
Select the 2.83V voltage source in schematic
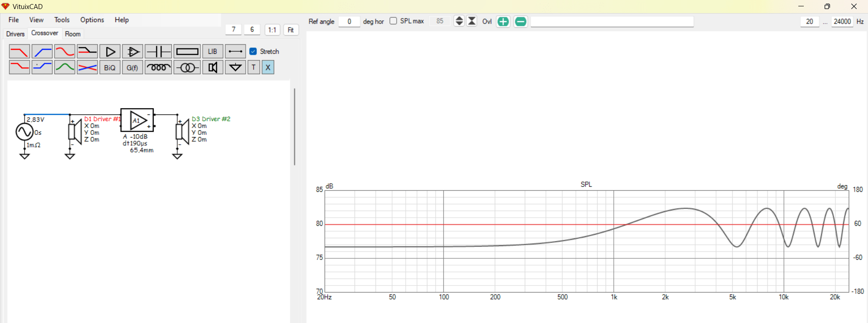click(24, 132)
